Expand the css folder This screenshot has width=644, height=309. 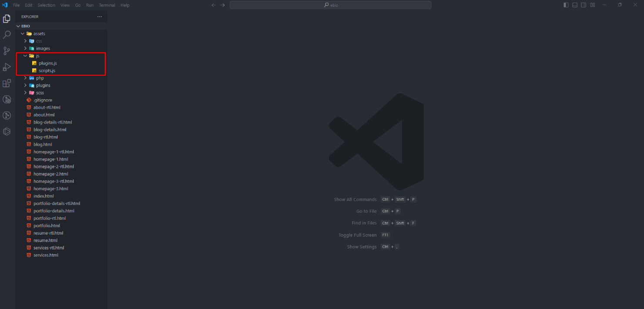point(61,41)
